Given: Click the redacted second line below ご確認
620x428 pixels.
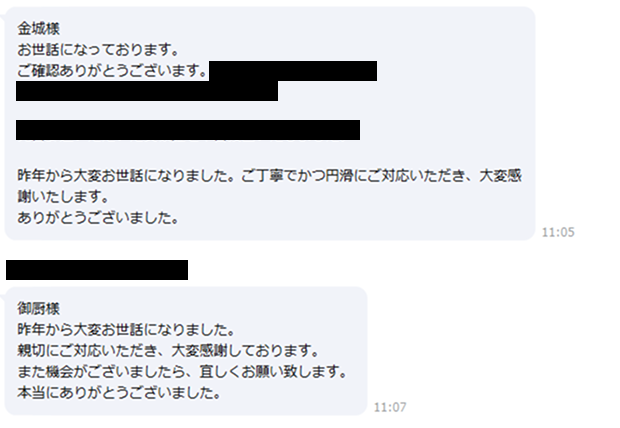Looking at the screenshot, I should 147,91.
